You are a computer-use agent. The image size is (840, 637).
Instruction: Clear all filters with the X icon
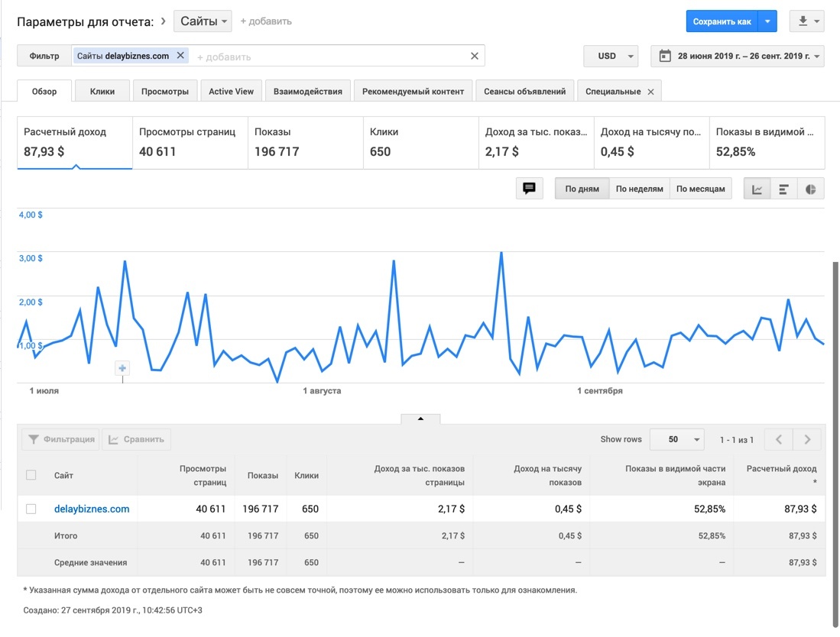474,56
